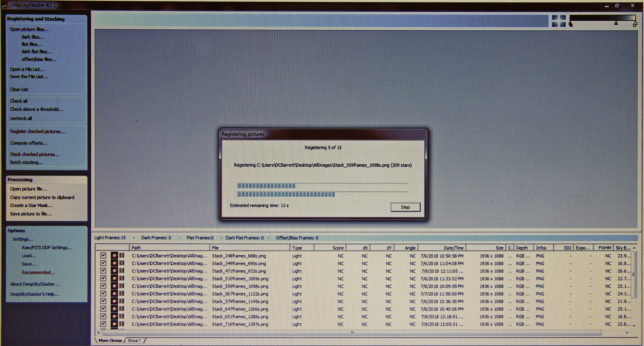Click Load under Options settings

[29, 256]
